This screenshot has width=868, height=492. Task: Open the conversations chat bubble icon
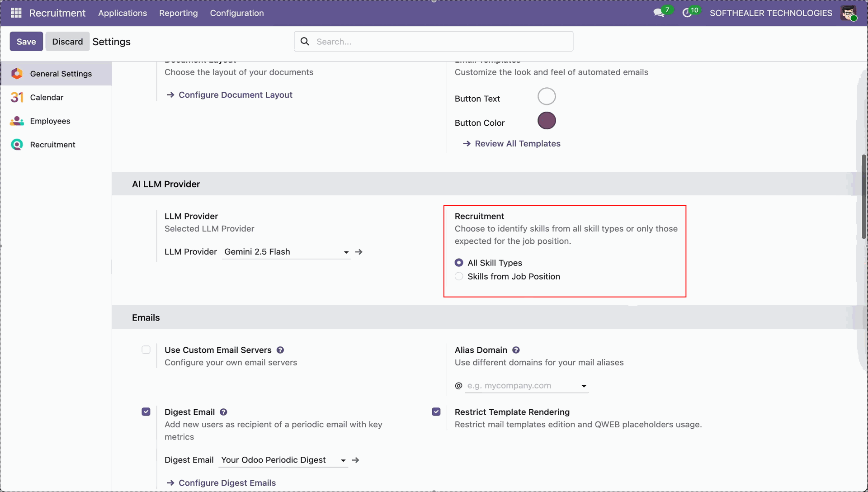click(x=659, y=13)
